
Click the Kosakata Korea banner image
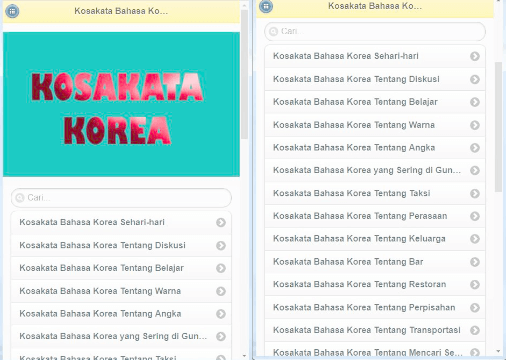click(x=121, y=104)
